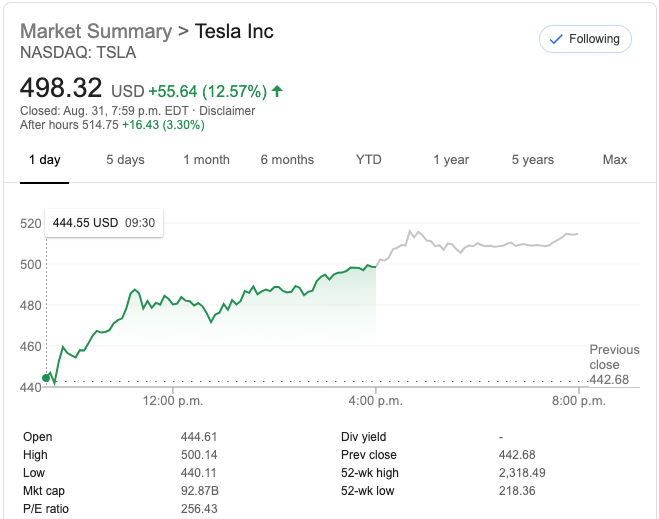Viewport: 659px width, 519px height.
Task: Click the 4:00 p.m. axis label
Action: [x=376, y=401]
